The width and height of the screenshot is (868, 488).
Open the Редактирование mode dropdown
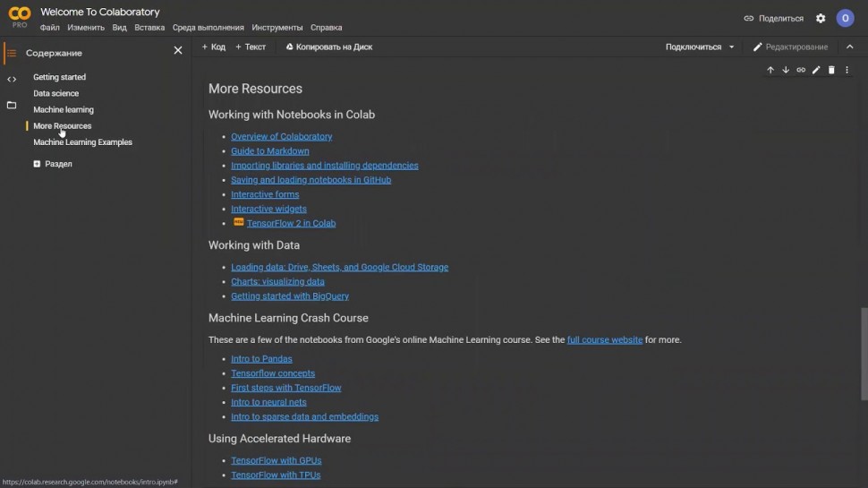tap(790, 47)
